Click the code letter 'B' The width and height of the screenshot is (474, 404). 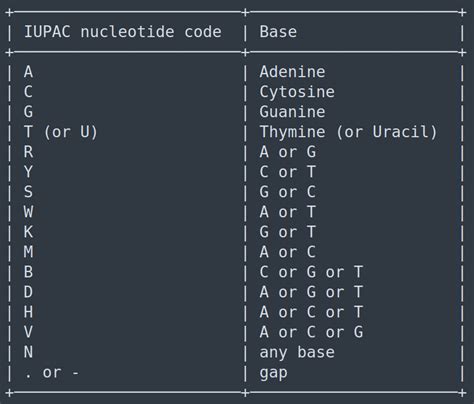[28, 272]
